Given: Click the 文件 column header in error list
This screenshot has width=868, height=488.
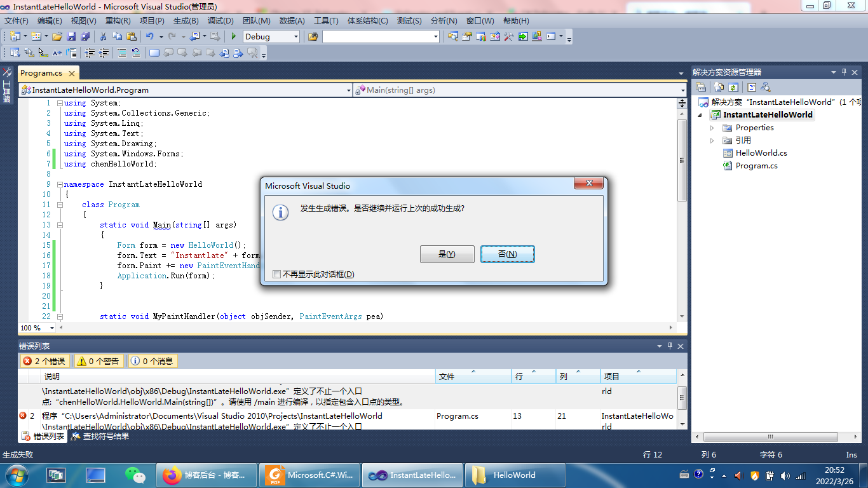Looking at the screenshot, I should tap(473, 377).
